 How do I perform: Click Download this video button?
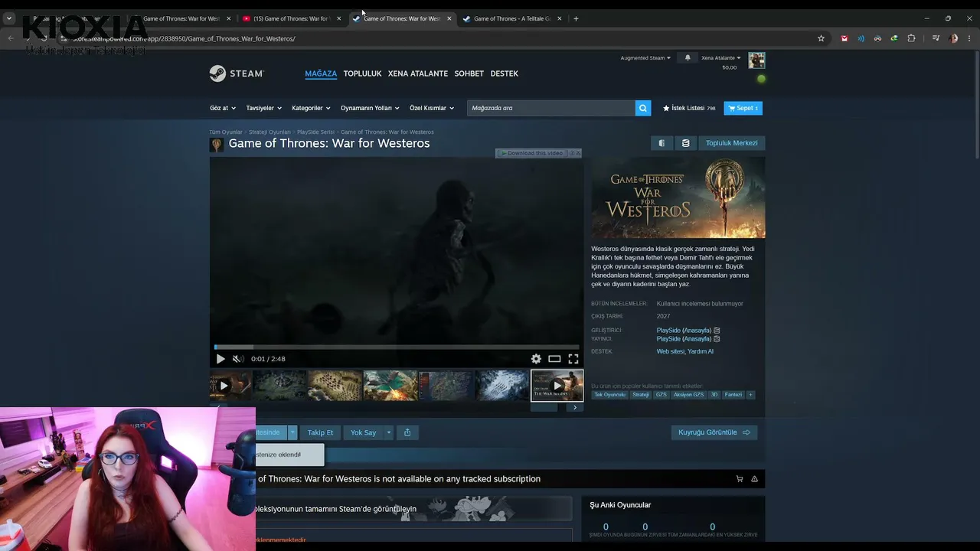pos(534,153)
